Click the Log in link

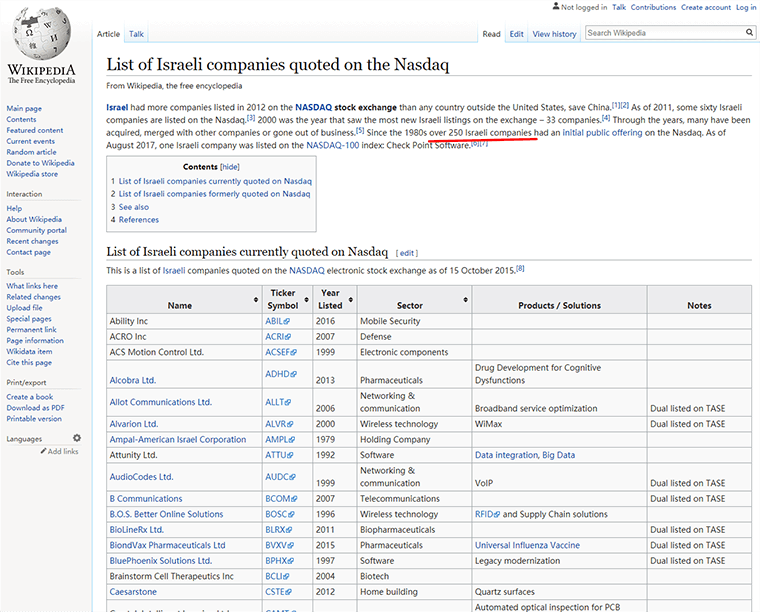coord(746,7)
